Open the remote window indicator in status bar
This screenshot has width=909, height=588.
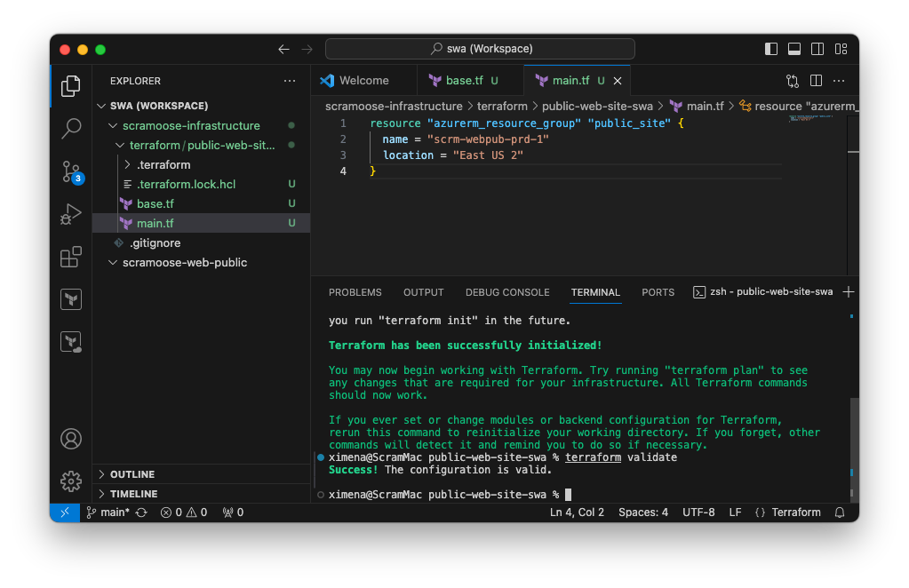(65, 513)
